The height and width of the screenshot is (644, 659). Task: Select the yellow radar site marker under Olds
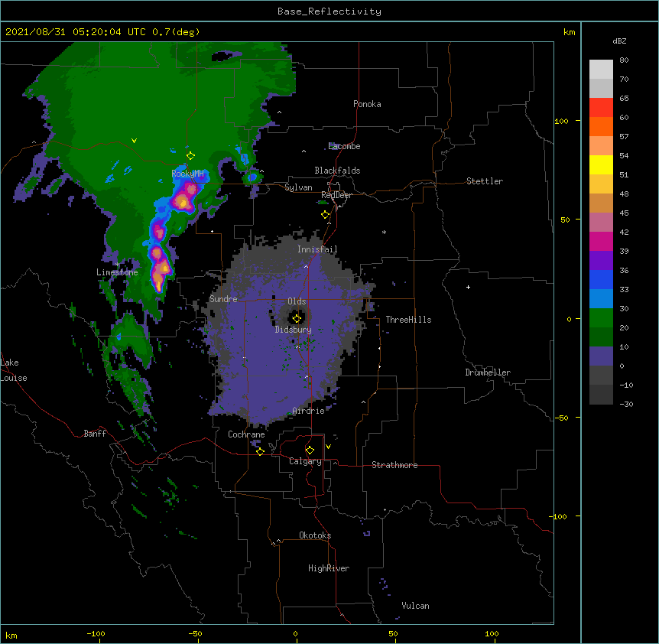pyautogui.click(x=297, y=318)
